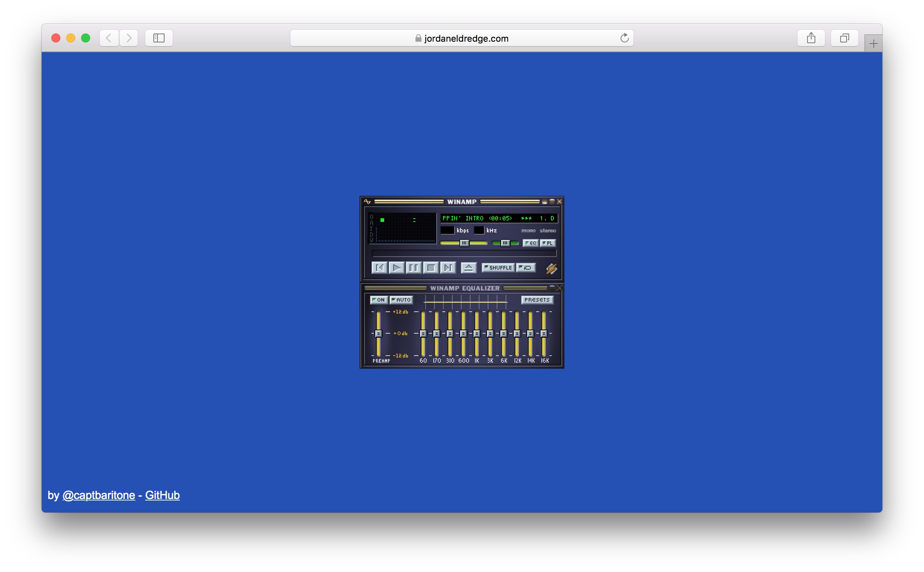
Task: Skip to the next track in Winamp
Action: (447, 268)
